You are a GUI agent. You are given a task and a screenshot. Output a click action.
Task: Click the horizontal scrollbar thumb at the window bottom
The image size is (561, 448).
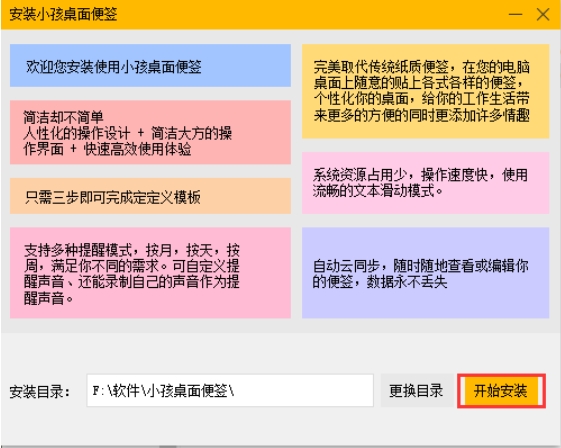168,447
